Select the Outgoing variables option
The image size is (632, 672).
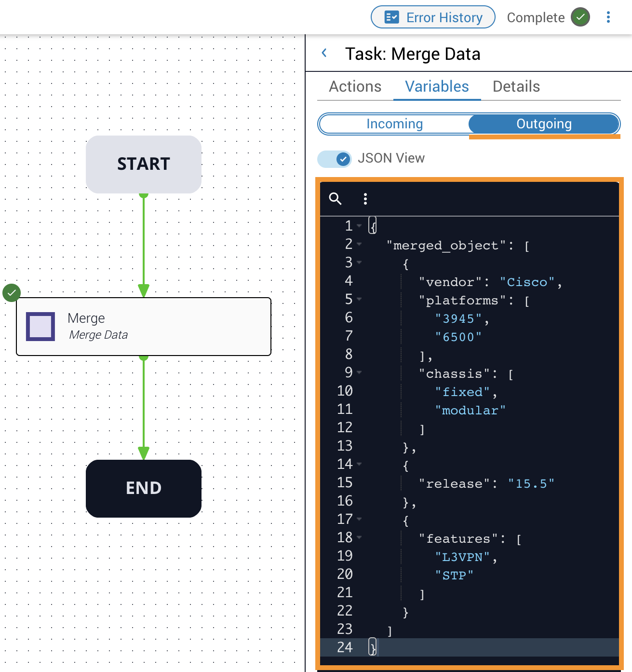point(543,124)
